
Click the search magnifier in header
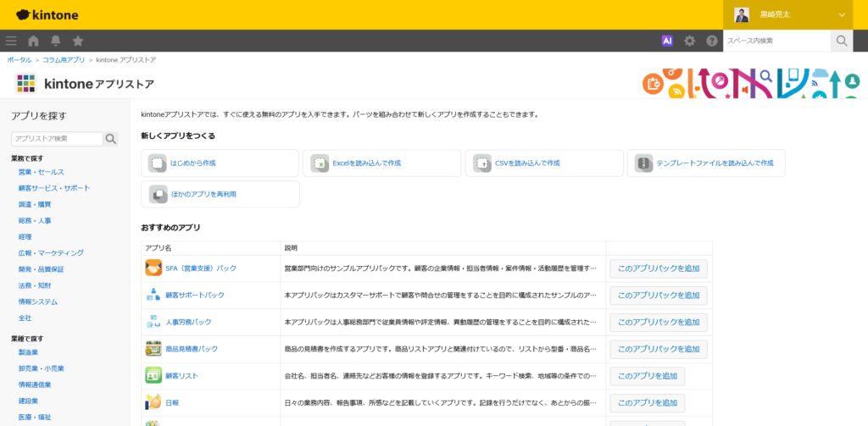(842, 41)
